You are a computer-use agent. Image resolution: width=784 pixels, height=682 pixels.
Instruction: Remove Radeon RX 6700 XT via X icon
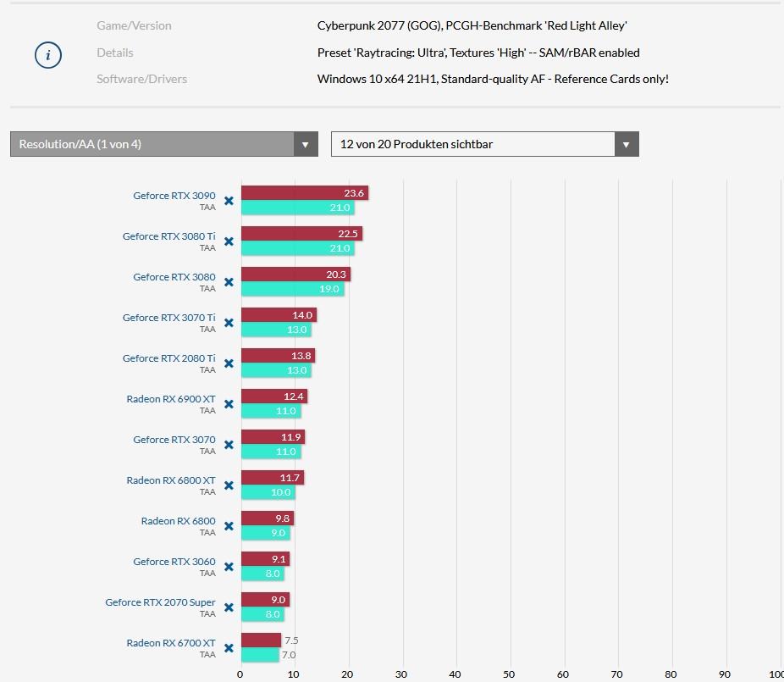[229, 648]
